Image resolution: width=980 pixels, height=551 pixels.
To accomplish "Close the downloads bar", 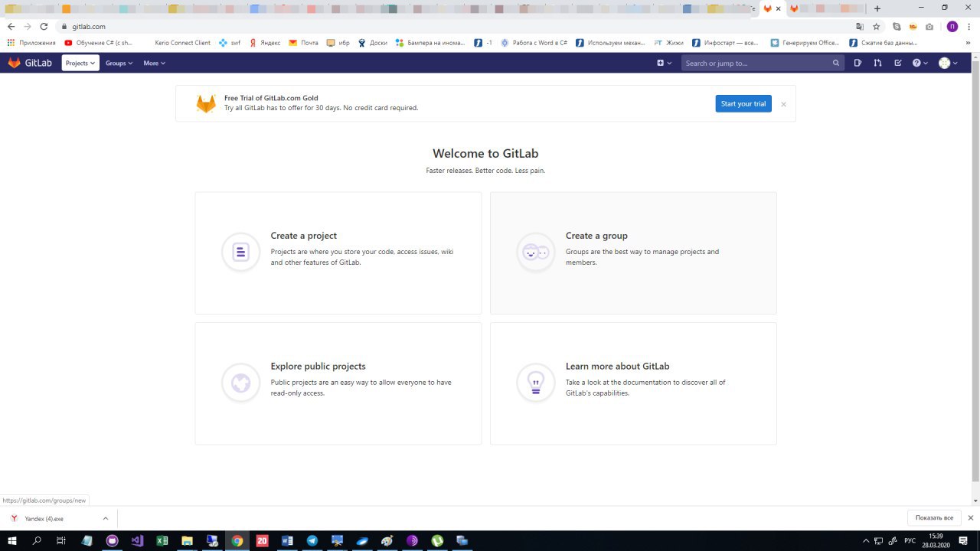I will (x=971, y=518).
